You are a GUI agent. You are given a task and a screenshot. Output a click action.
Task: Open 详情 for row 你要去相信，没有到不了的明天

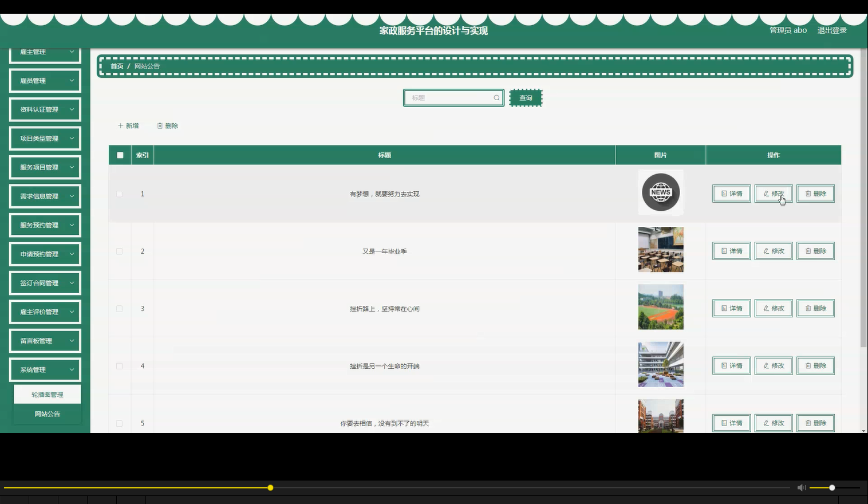731,423
